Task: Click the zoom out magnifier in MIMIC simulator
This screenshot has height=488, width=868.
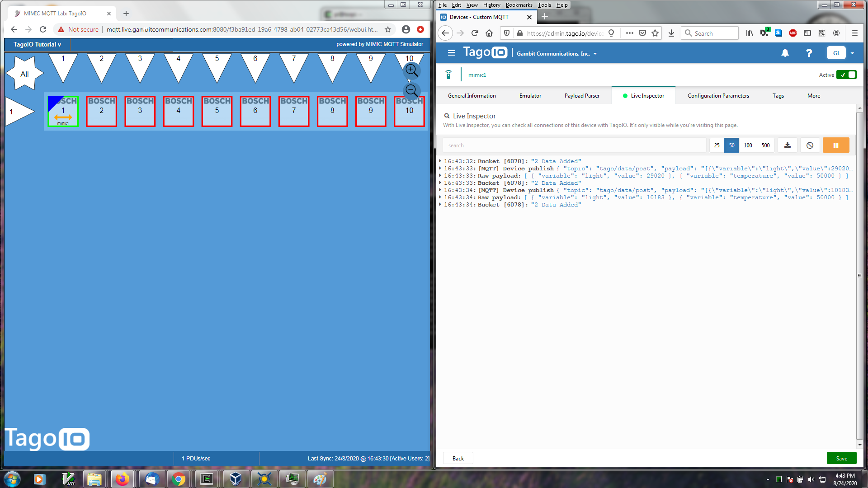Action: pyautogui.click(x=411, y=90)
